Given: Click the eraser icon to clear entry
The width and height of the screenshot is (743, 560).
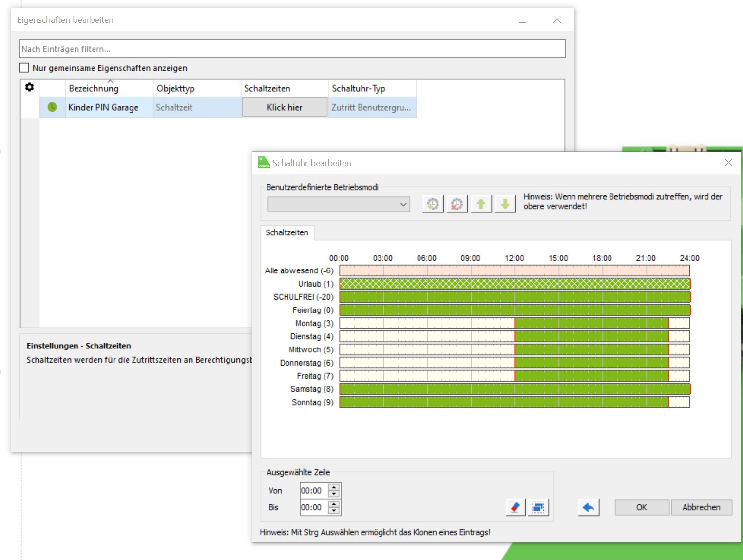Looking at the screenshot, I should [515, 507].
